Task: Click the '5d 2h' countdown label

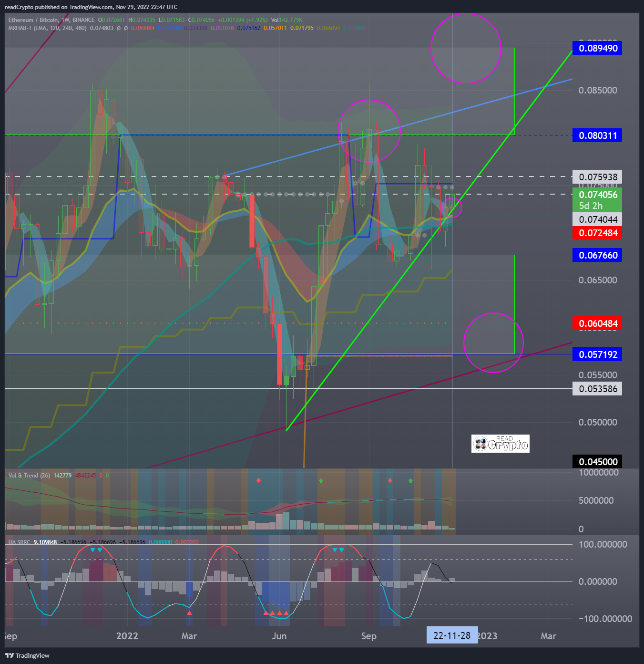Action: point(591,206)
